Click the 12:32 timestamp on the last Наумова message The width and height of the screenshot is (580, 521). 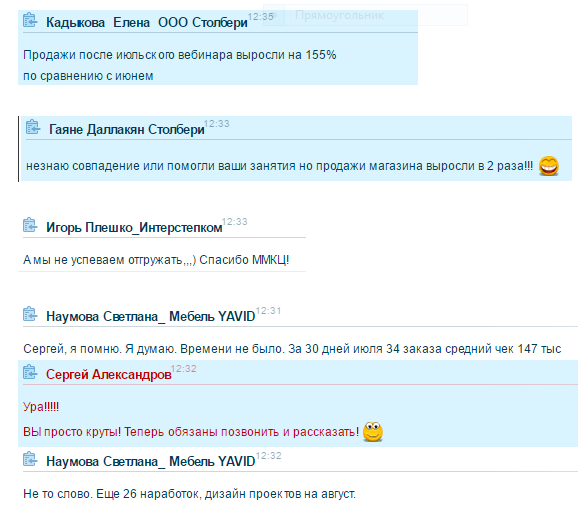click(x=269, y=456)
